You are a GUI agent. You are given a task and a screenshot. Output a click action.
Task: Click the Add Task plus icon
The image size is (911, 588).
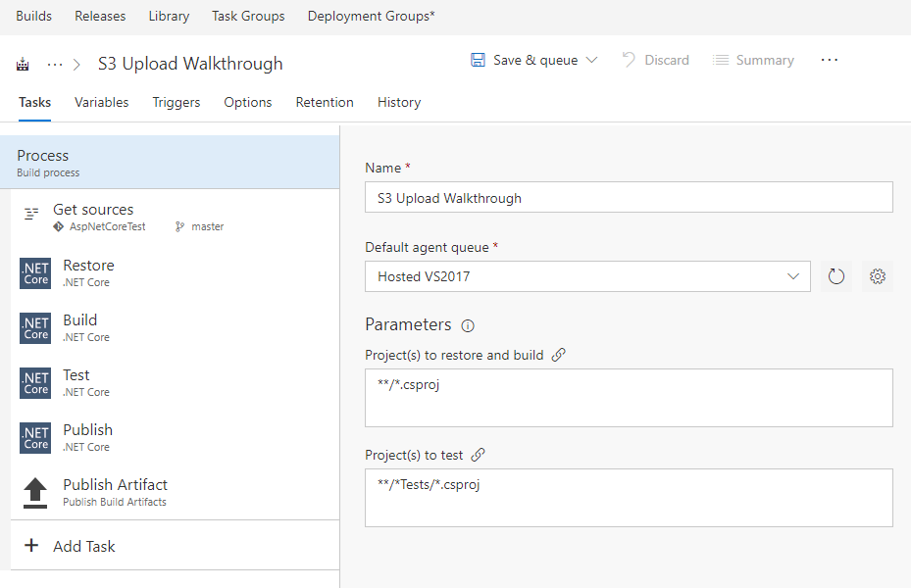(x=31, y=545)
